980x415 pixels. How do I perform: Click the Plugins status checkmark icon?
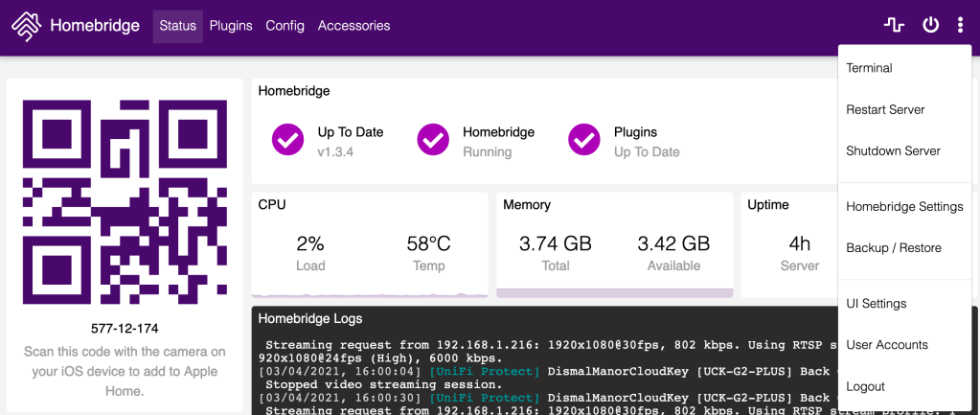pos(583,140)
